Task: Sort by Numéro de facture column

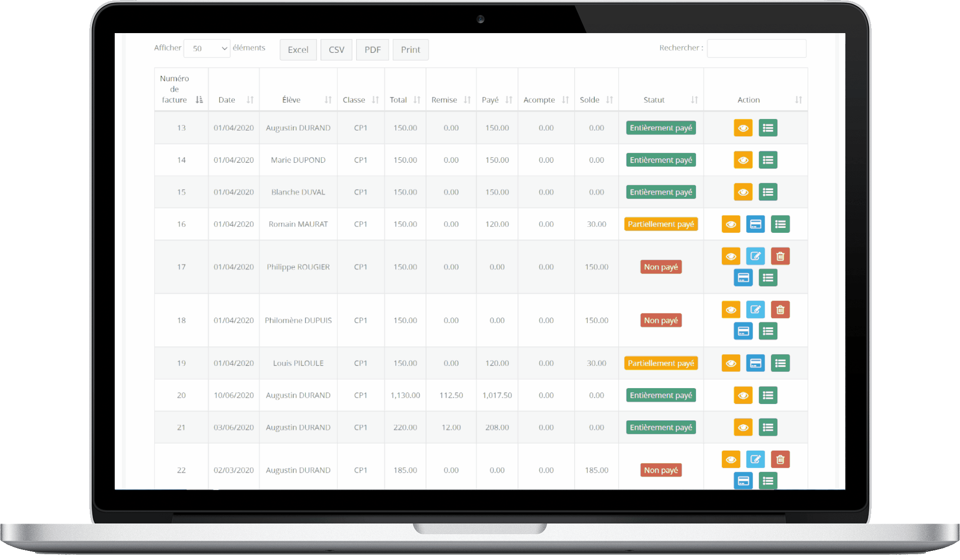Action: pyautogui.click(x=181, y=89)
